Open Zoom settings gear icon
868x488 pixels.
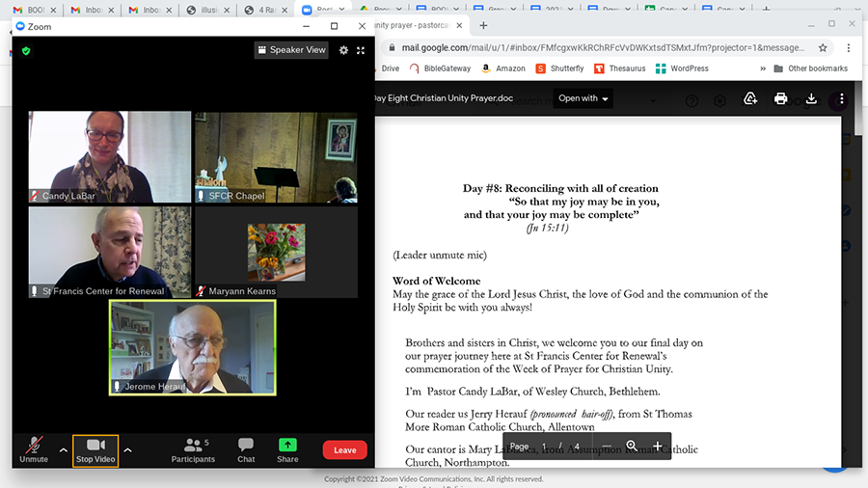pos(343,50)
